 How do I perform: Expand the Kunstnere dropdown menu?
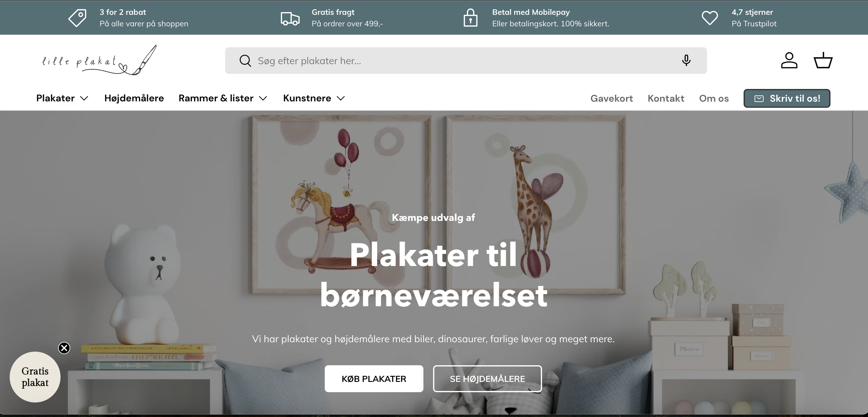(314, 98)
